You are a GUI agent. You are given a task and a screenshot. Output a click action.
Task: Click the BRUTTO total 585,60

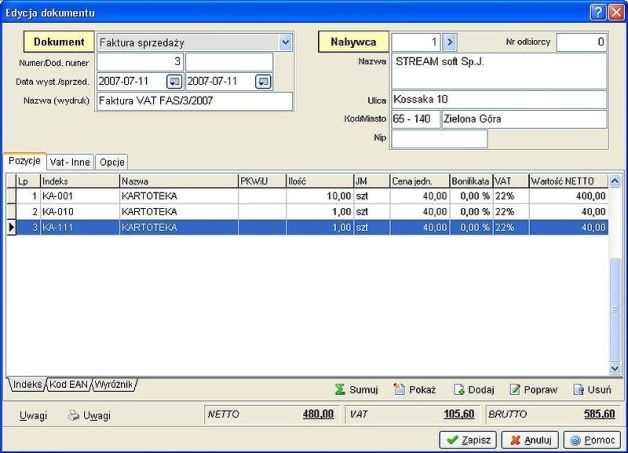600,414
